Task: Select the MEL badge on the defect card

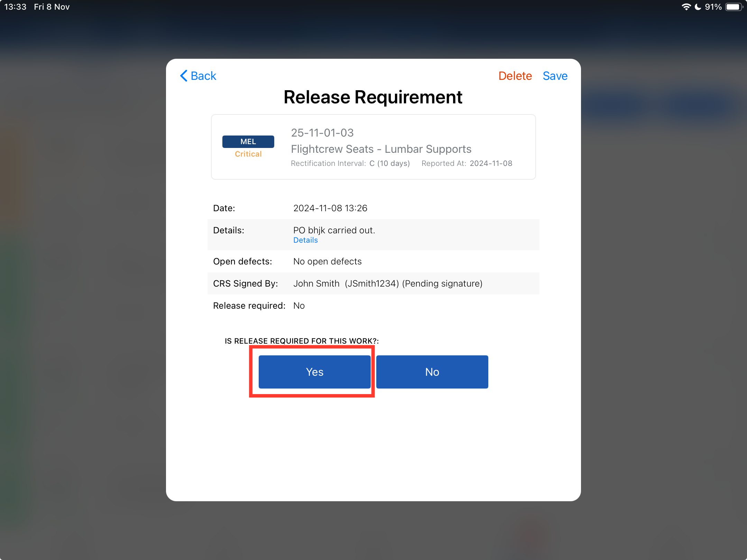Action: 248,141
